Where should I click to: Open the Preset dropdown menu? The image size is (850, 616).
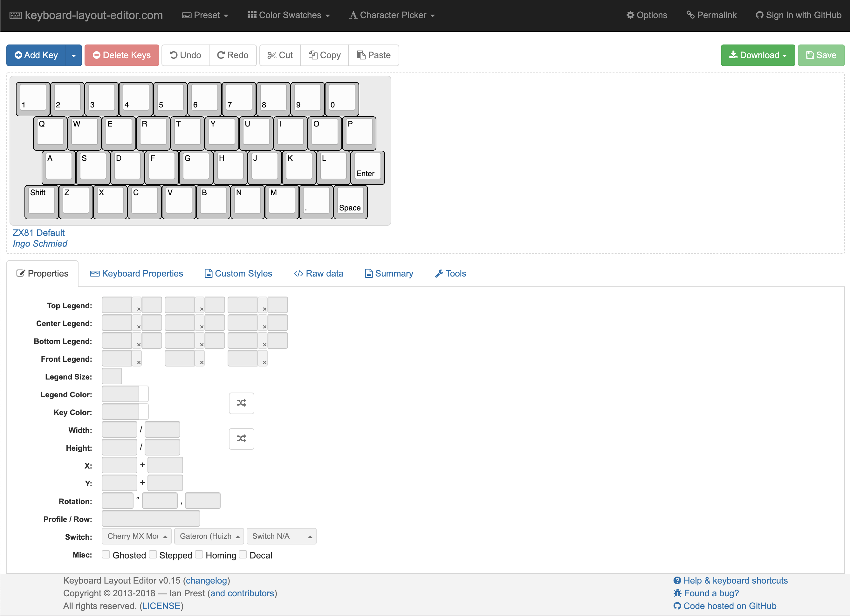205,15
